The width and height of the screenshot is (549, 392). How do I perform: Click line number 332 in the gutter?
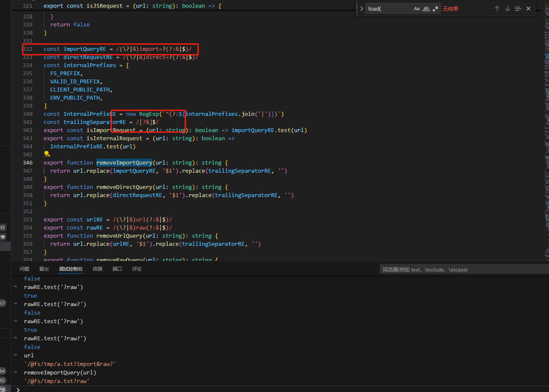click(27, 49)
